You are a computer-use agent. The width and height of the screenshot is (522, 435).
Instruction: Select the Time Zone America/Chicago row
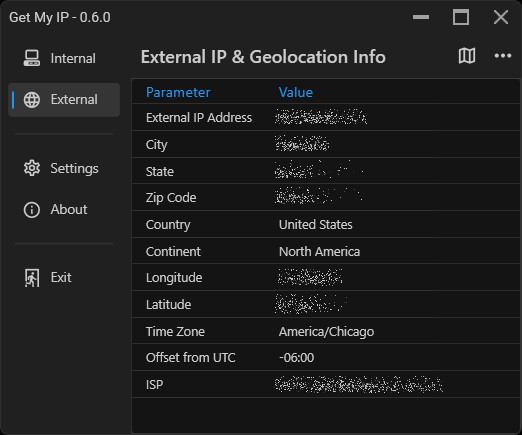tap(326, 331)
